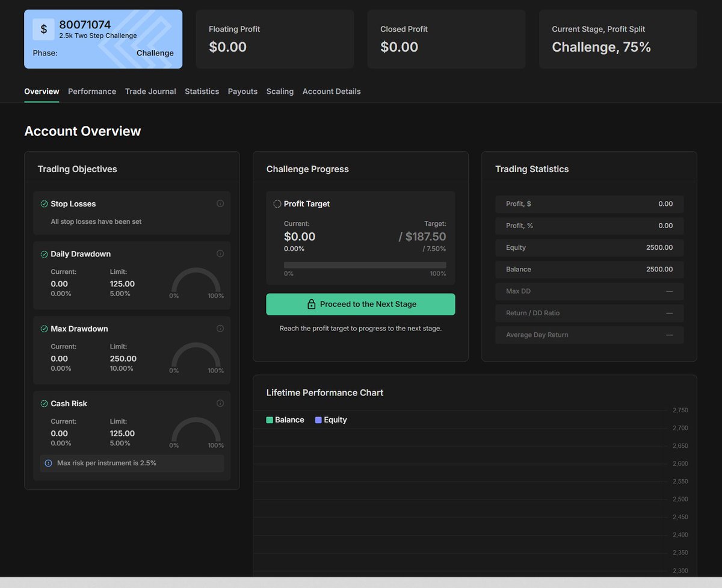
Task: Click the dollar sign account icon
Action: (x=43, y=29)
